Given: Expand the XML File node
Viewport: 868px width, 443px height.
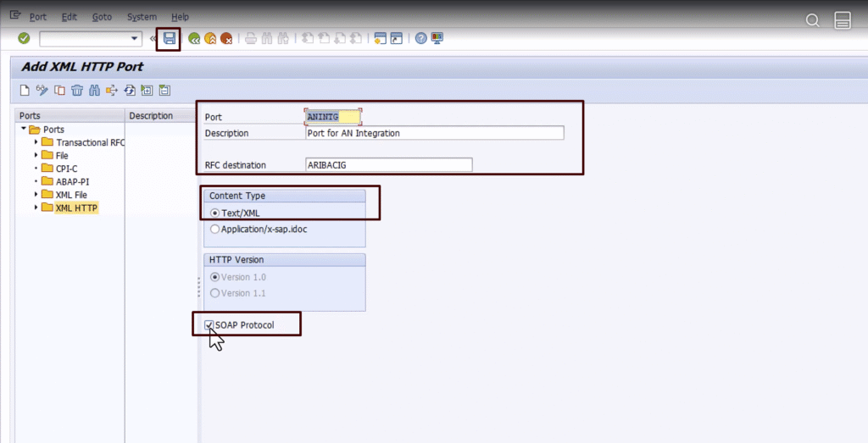Looking at the screenshot, I should (x=36, y=194).
